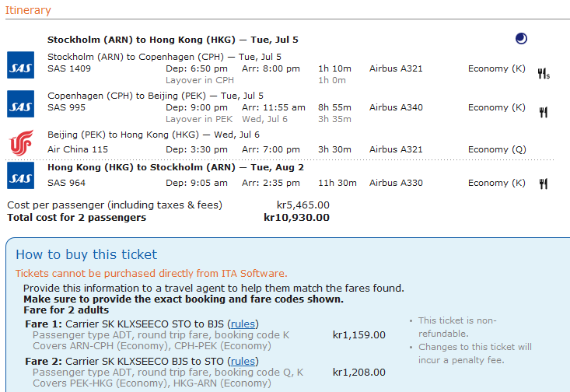Click the "How to buy this ticket" heading
Viewport: 570px width, 392px height.
tap(86, 254)
